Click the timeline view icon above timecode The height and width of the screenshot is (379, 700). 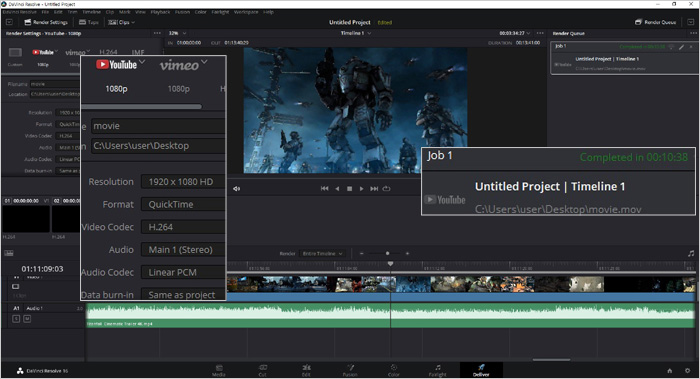(x=9, y=253)
